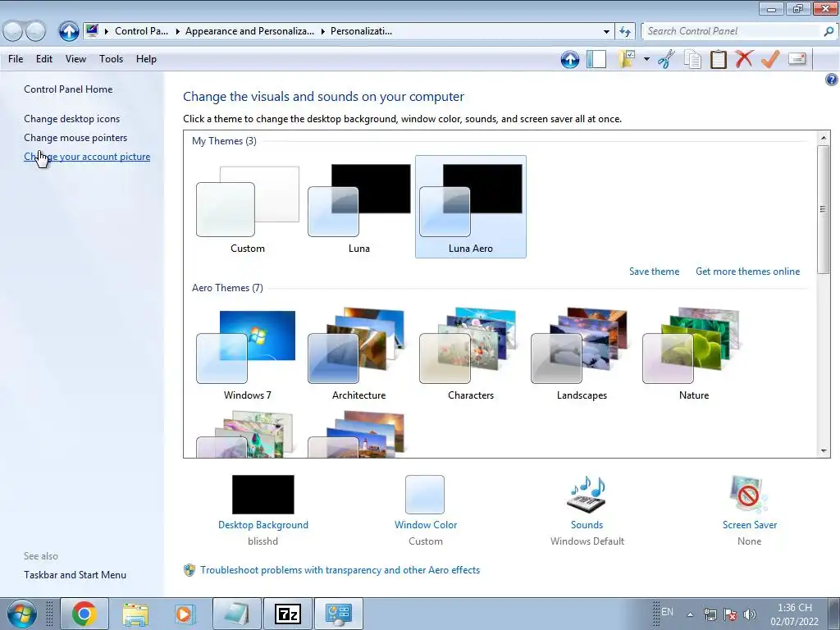Click the Paste clipboard toolbar icon
The height and width of the screenshot is (630, 840).
click(x=719, y=59)
